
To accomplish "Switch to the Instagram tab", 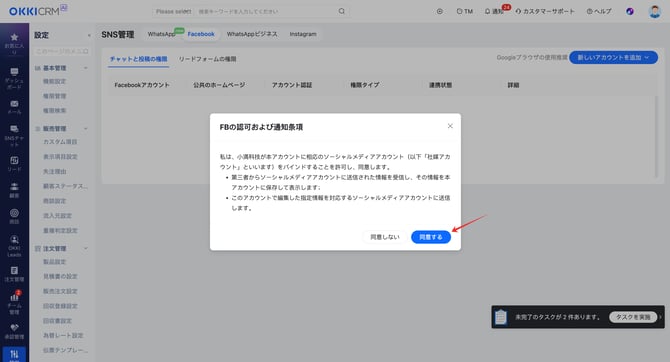I will pos(303,34).
